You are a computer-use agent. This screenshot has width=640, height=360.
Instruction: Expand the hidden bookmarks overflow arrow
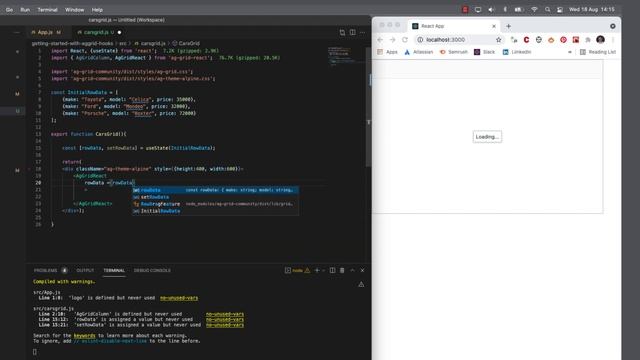point(570,52)
